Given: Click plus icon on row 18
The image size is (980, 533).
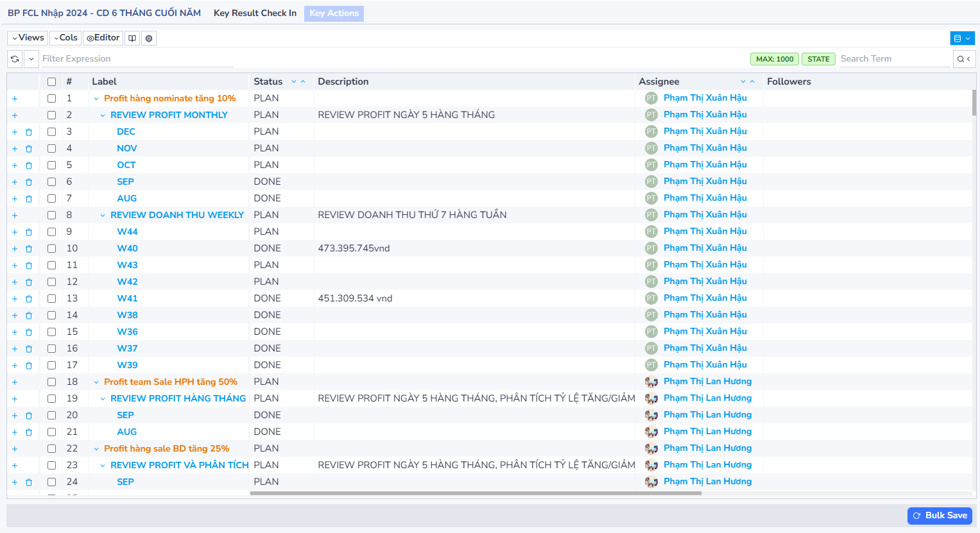Looking at the screenshot, I should [15, 382].
